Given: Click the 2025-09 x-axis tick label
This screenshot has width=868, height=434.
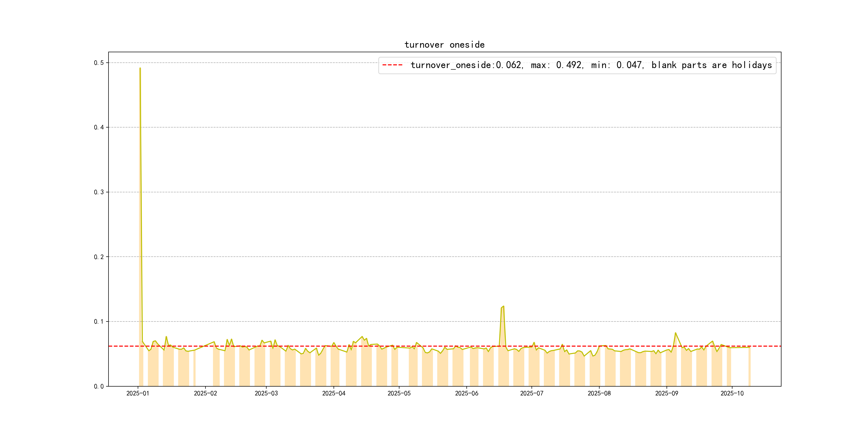Looking at the screenshot, I should click(667, 393).
